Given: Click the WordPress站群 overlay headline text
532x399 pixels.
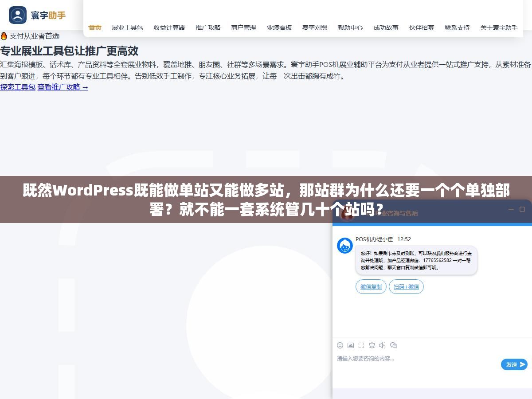Looking at the screenshot, I should click(x=266, y=199).
